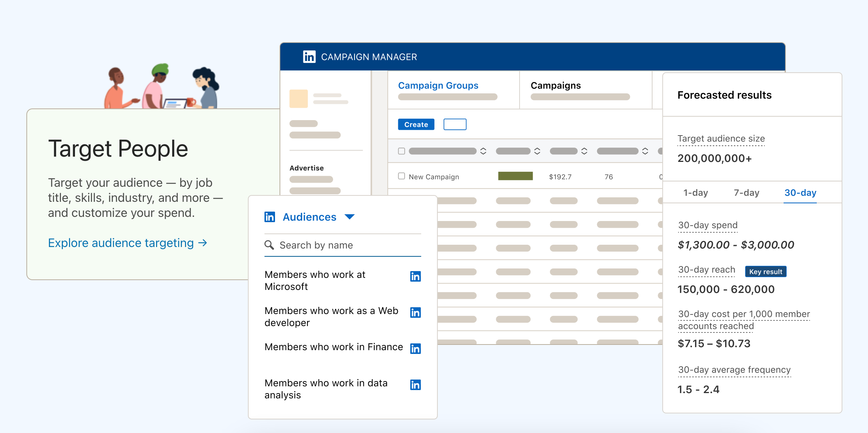
Task: Click the 30-day spend label
Action: point(708,225)
